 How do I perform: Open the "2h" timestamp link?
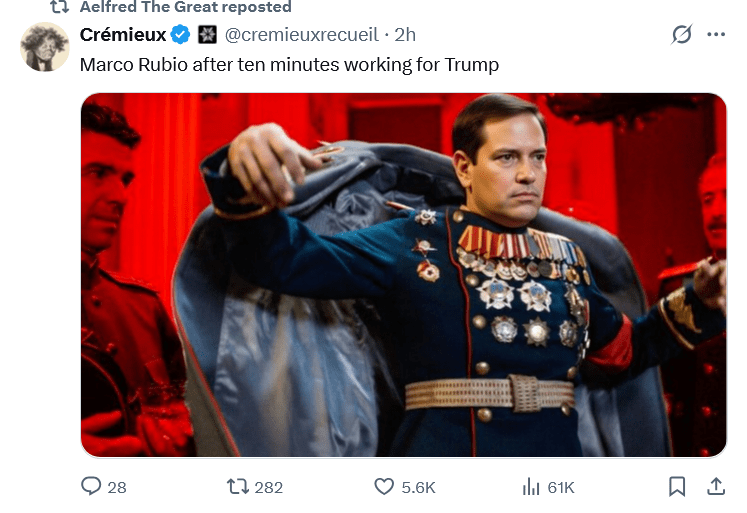pos(405,35)
